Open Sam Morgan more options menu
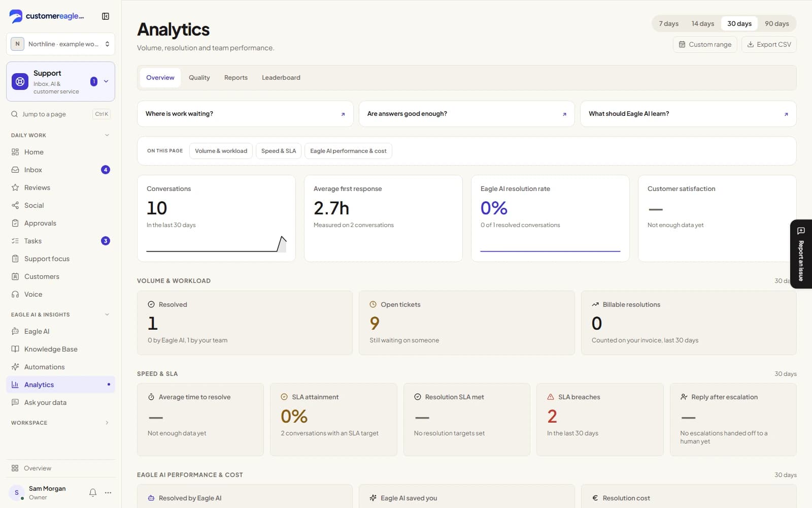This screenshot has width=812, height=508. tap(108, 492)
